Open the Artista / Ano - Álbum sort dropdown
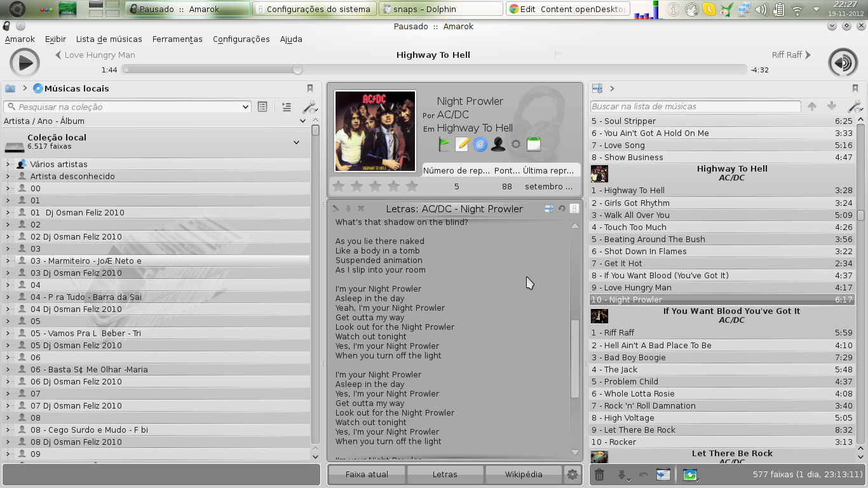The width and height of the screenshot is (868, 488). click(x=302, y=121)
